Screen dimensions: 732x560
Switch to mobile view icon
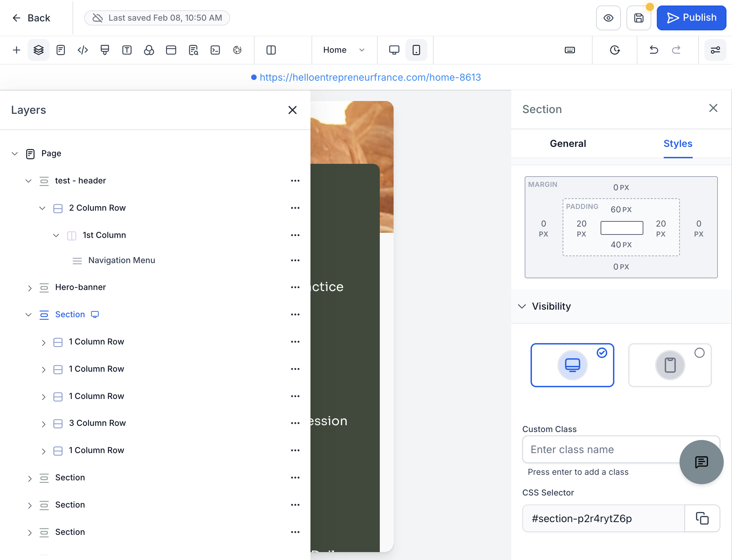point(416,50)
